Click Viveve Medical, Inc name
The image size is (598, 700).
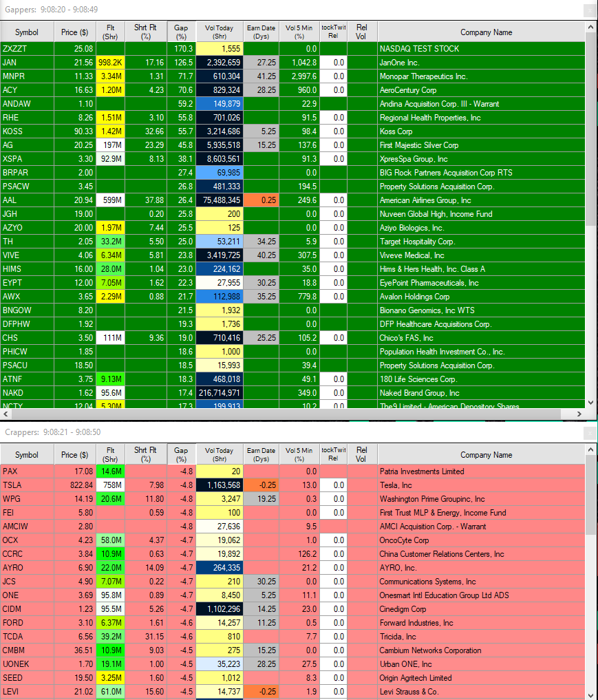tap(412, 255)
